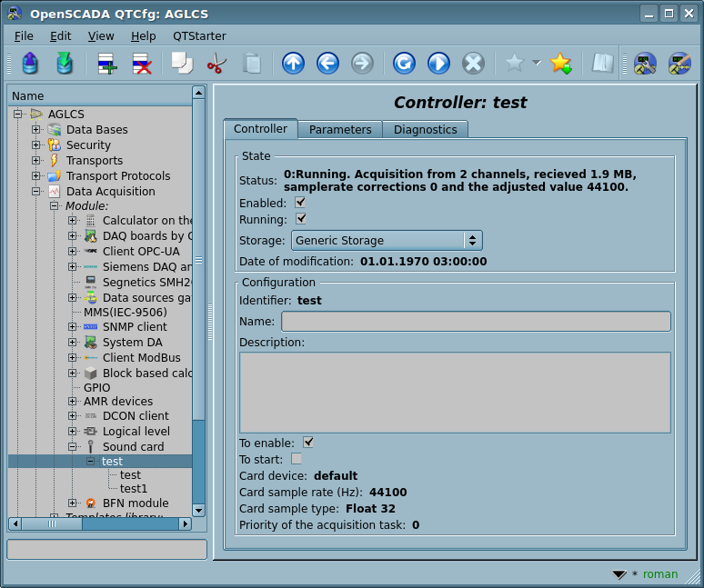The image size is (704, 588).
Task: Expand the Security tree node
Action: click(36, 145)
